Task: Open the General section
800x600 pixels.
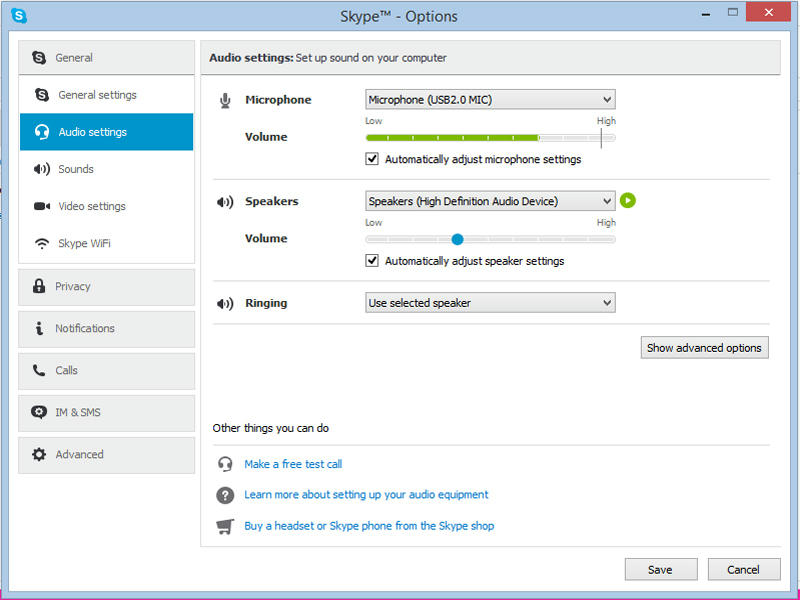Action: tap(107, 58)
